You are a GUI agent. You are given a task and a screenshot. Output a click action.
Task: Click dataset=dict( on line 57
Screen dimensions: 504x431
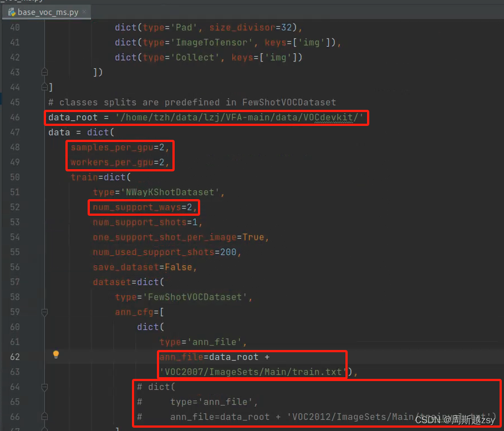click(129, 282)
